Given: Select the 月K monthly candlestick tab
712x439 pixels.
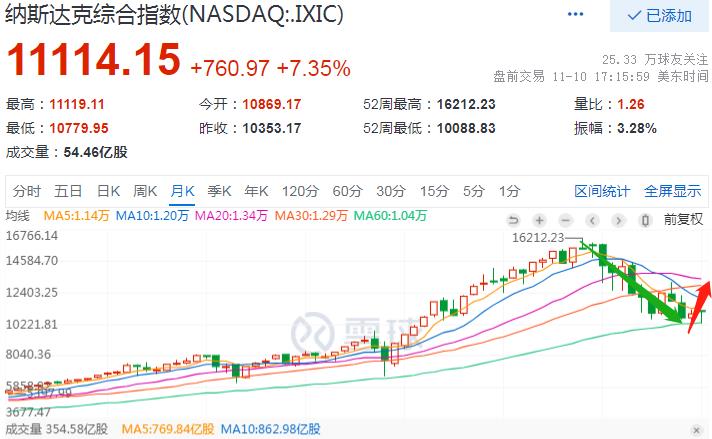Looking at the screenshot, I should click(183, 191).
